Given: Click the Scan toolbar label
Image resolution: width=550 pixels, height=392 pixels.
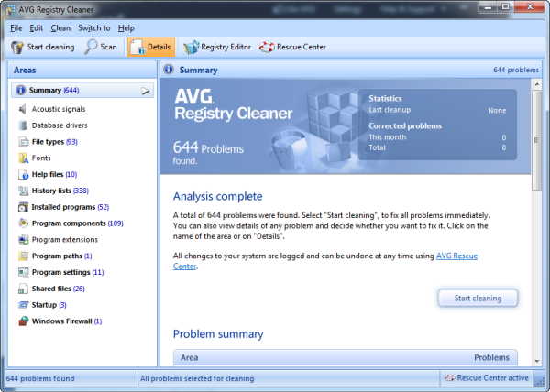Looking at the screenshot, I should [108, 47].
